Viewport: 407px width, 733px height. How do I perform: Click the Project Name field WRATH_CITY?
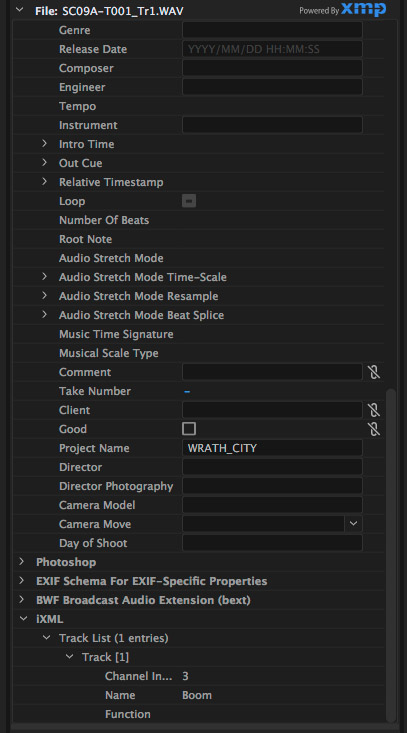click(x=272, y=448)
